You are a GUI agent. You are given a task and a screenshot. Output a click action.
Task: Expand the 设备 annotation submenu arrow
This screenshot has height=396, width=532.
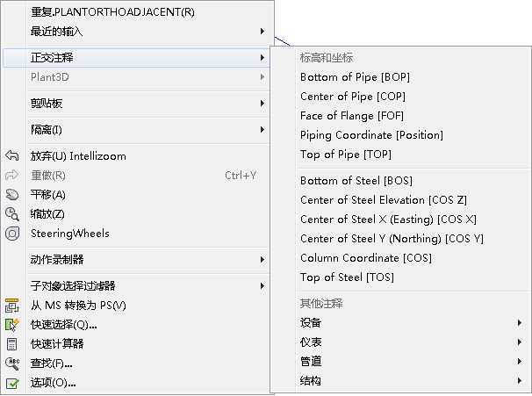[520, 323]
